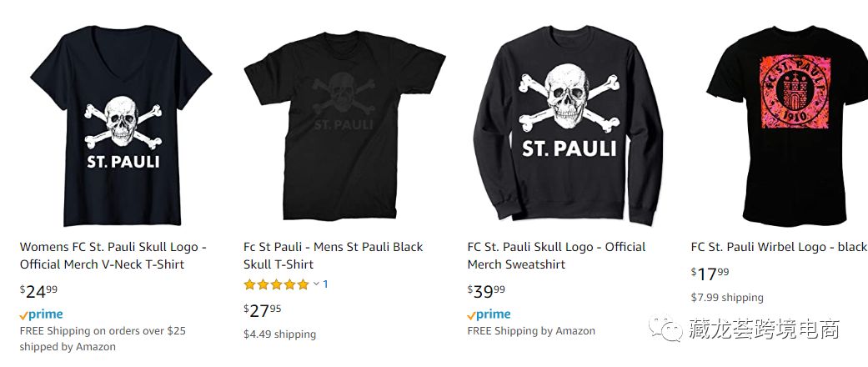Click the all-black skull T-shirt image

coord(344,125)
